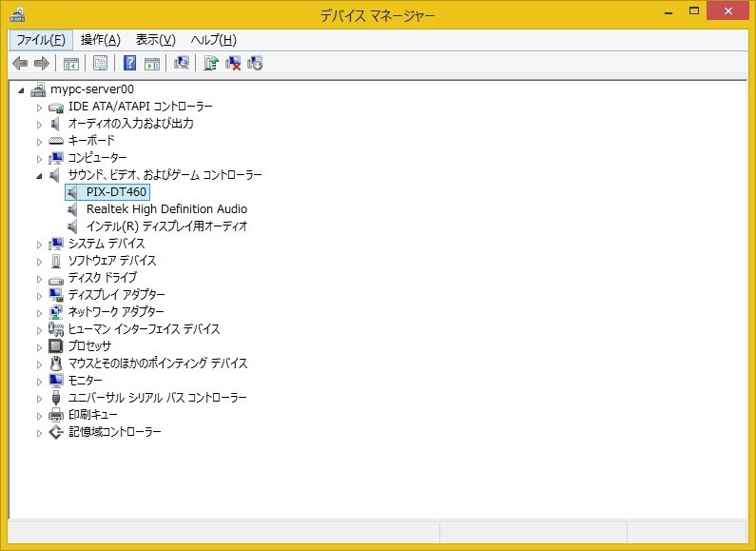Minimize the デバイス マネージャー window
Screen dimensions: 756x551
point(669,12)
